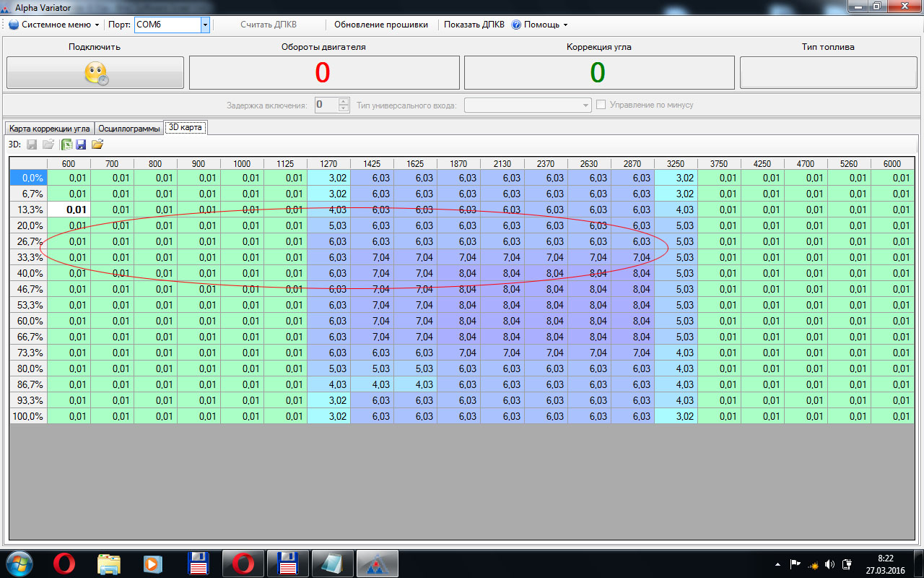Viewport: 924px width, 578px height.
Task: Expand the Помощь help menu
Action: pyautogui.click(x=540, y=25)
